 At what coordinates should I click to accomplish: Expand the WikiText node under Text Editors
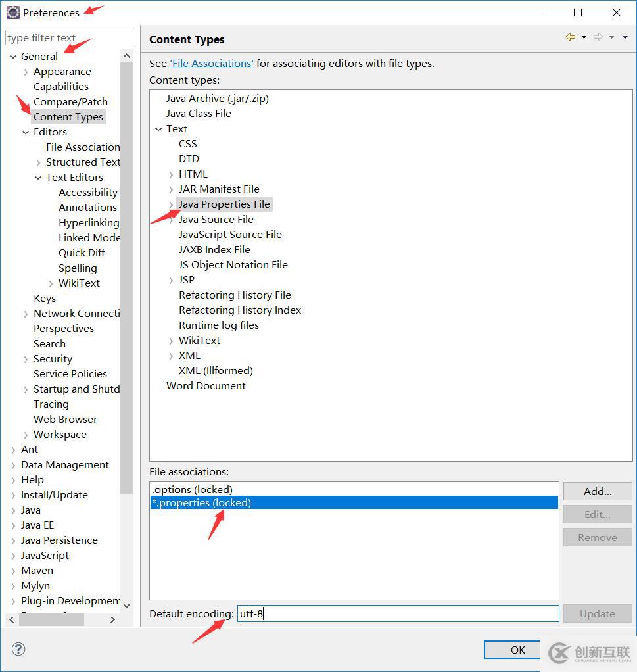51,283
